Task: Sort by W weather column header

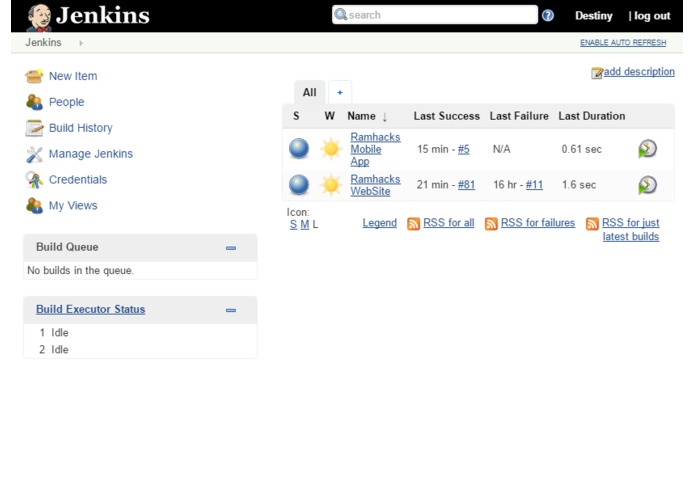Action: [x=329, y=116]
